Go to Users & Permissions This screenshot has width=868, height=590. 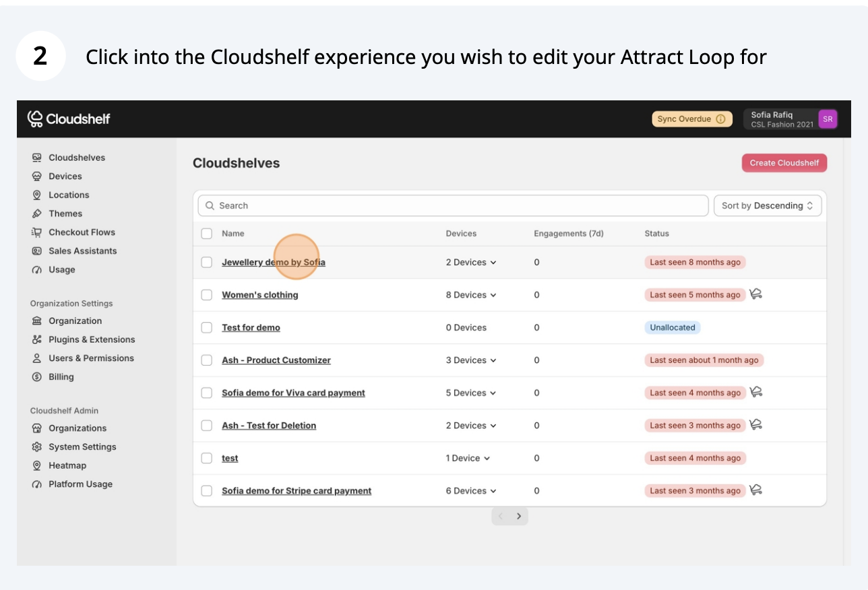pos(91,358)
